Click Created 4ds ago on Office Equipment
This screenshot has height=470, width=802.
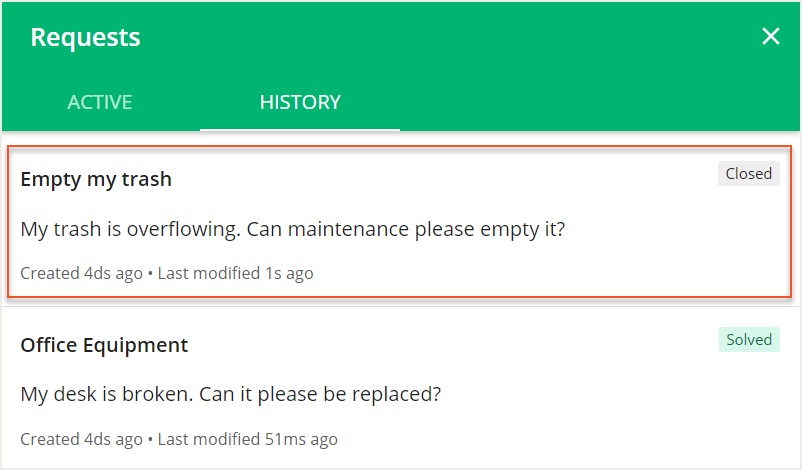pyautogui.click(x=82, y=439)
